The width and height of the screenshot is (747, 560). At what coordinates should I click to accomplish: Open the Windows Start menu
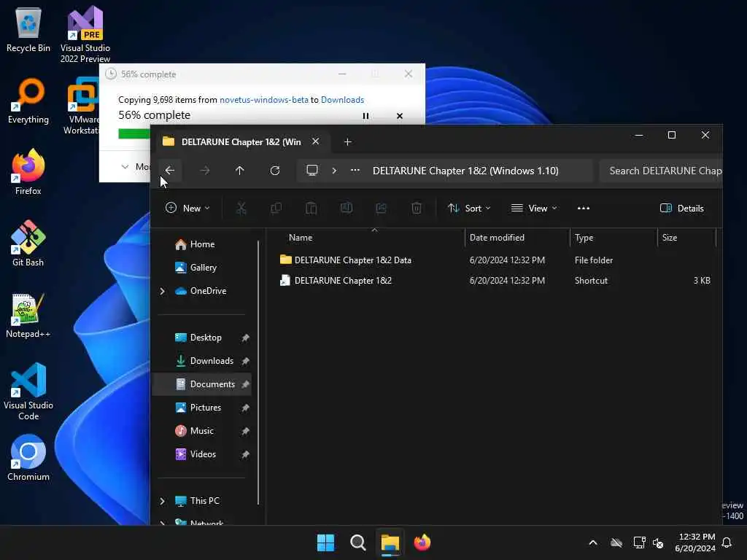[326, 542]
